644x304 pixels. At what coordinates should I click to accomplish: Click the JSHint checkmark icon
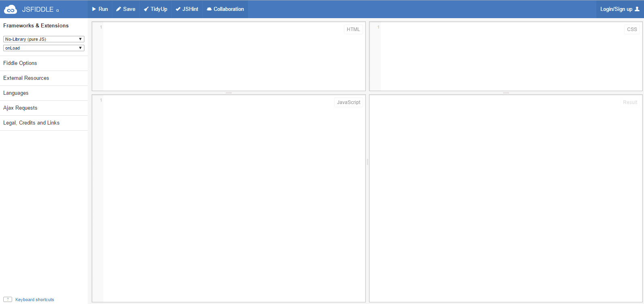(x=178, y=9)
